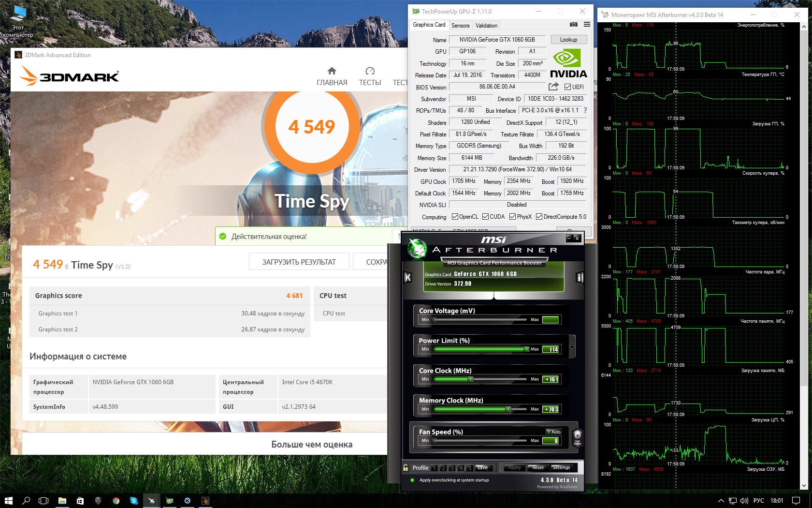
Task: Open the Windows Start menu
Action: [x=8, y=501]
